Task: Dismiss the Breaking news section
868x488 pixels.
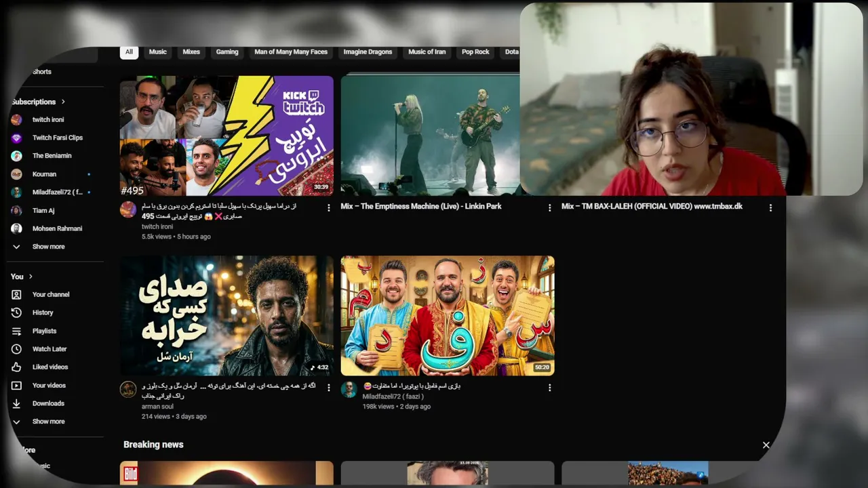Action: pos(766,445)
